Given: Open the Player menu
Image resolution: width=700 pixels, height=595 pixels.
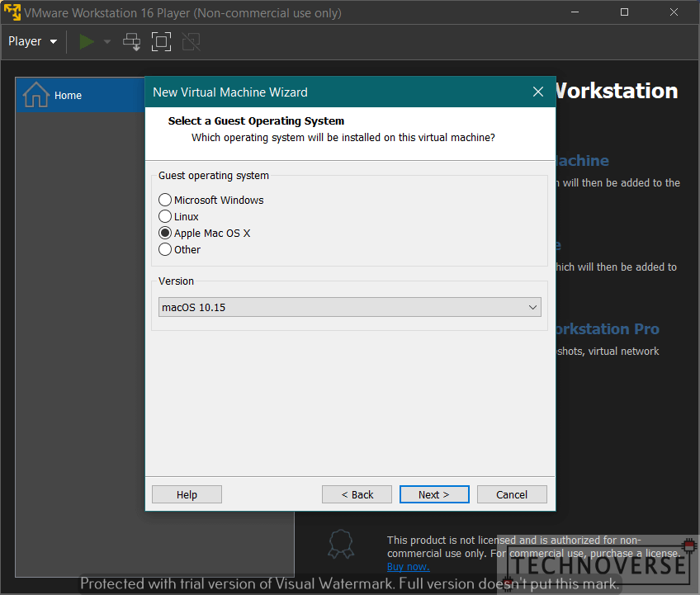Looking at the screenshot, I should pos(32,41).
